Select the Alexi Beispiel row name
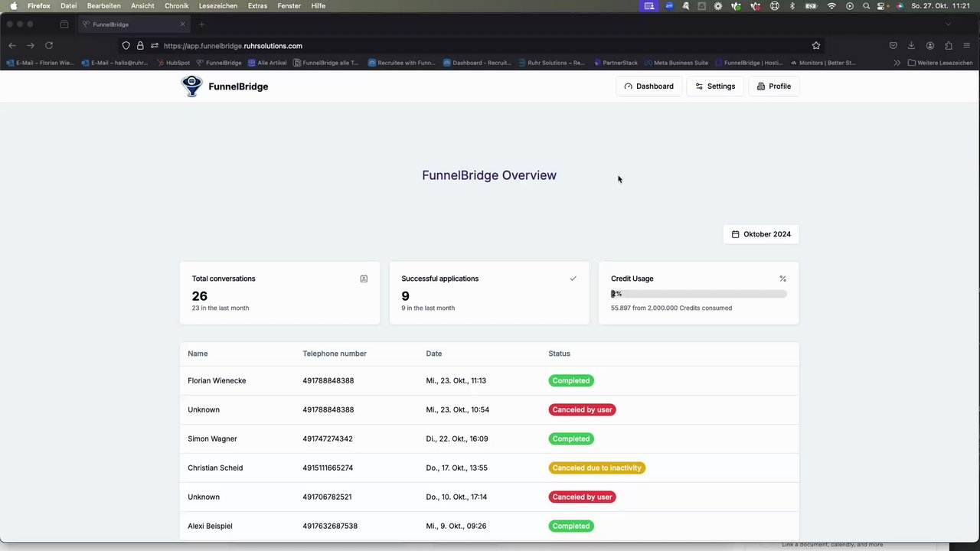 [210, 526]
